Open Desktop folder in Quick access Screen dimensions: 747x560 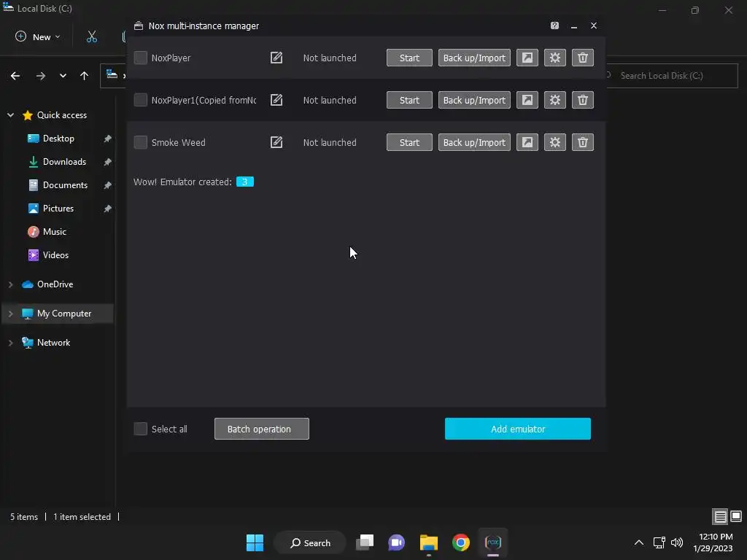58,139
